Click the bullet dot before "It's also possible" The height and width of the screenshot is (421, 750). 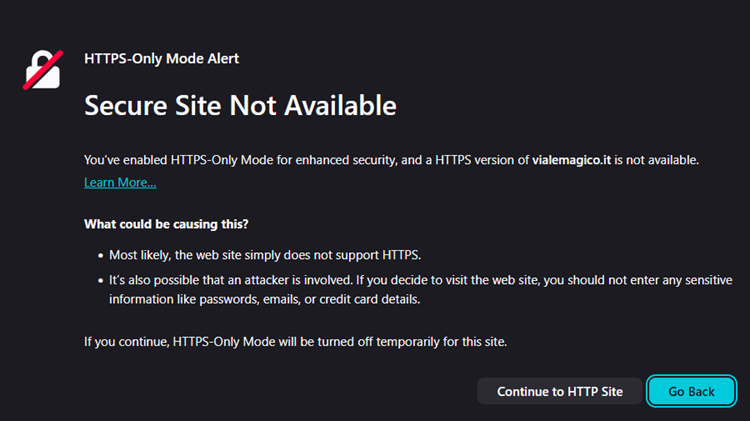click(98, 282)
